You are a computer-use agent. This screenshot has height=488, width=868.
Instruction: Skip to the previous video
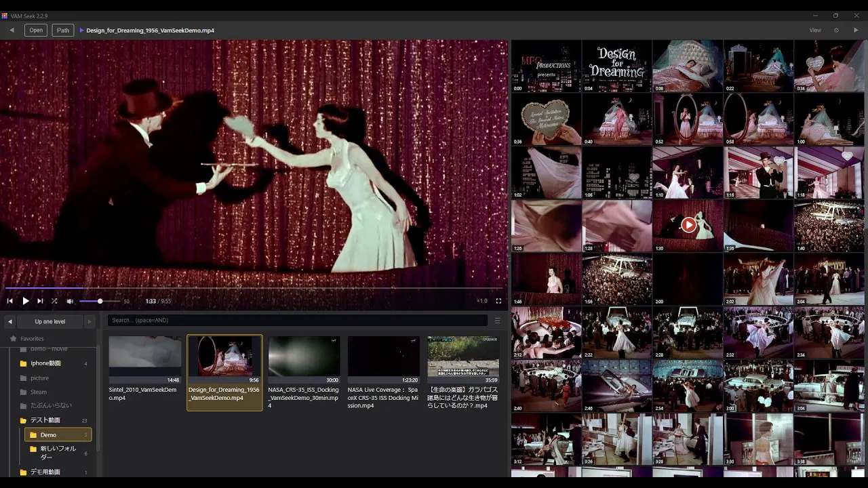[x=10, y=301]
